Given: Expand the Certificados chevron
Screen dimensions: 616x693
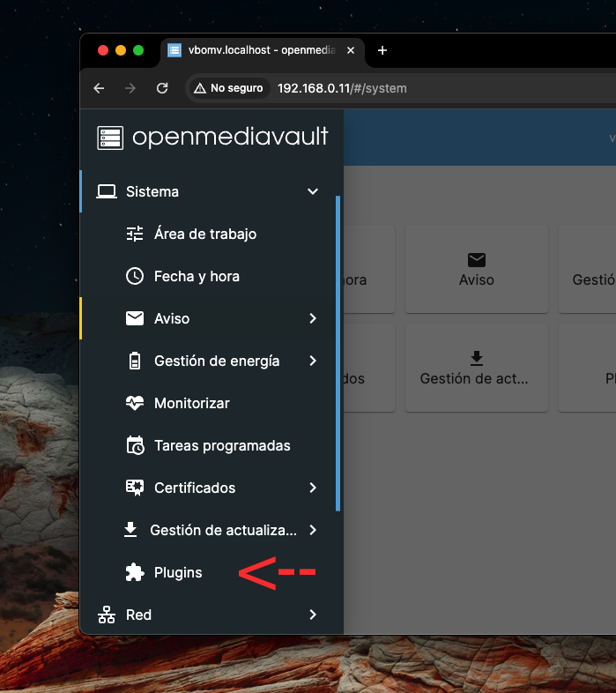Looking at the screenshot, I should tap(313, 488).
